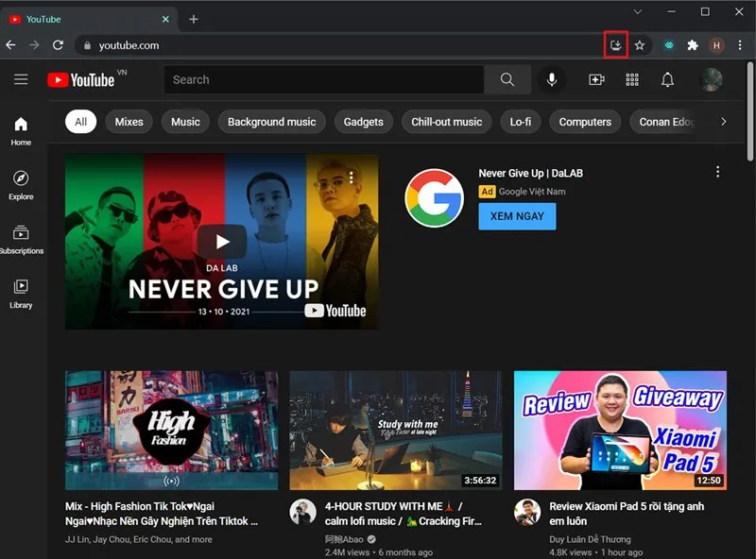Click the XEM NGAY ad button
The width and height of the screenshot is (756, 559).
[x=517, y=216]
